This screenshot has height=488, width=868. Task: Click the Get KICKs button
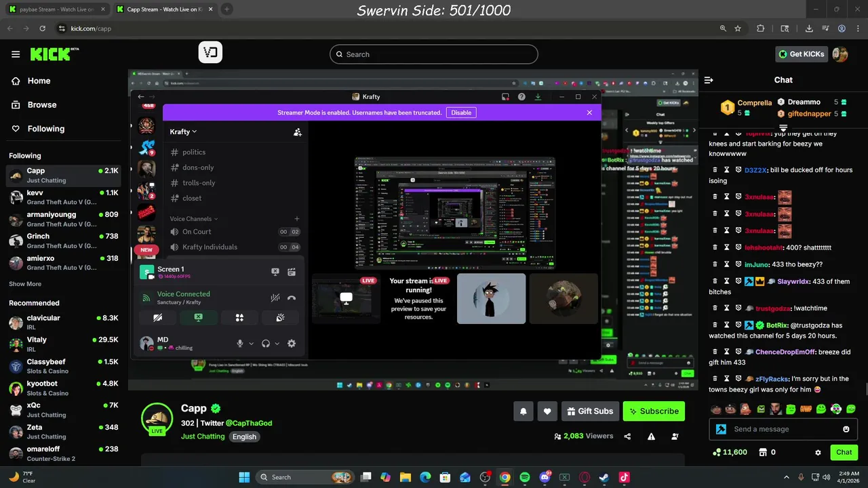point(802,54)
